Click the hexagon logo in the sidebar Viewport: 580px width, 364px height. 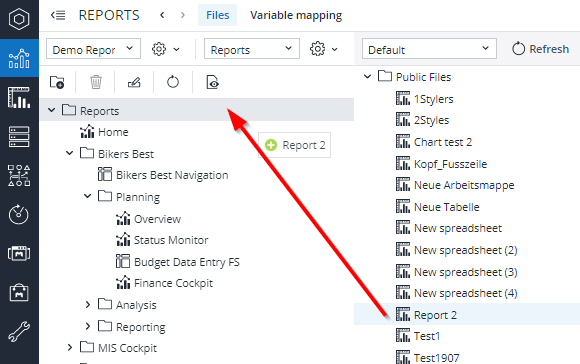click(x=19, y=18)
